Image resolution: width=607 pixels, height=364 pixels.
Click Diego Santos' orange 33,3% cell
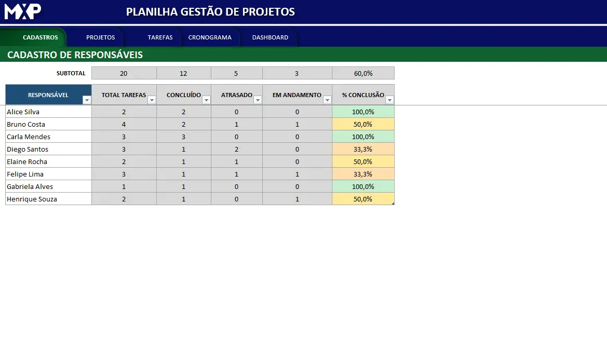(x=363, y=149)
